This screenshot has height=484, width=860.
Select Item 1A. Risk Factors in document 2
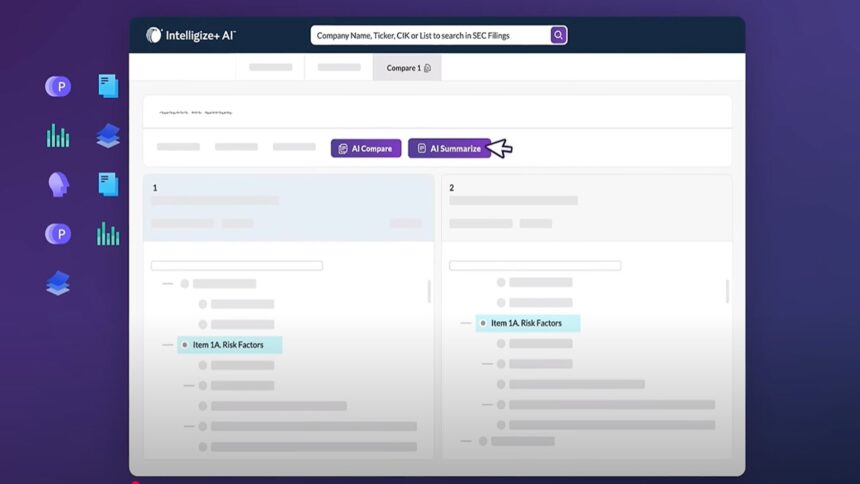[528, 323]
